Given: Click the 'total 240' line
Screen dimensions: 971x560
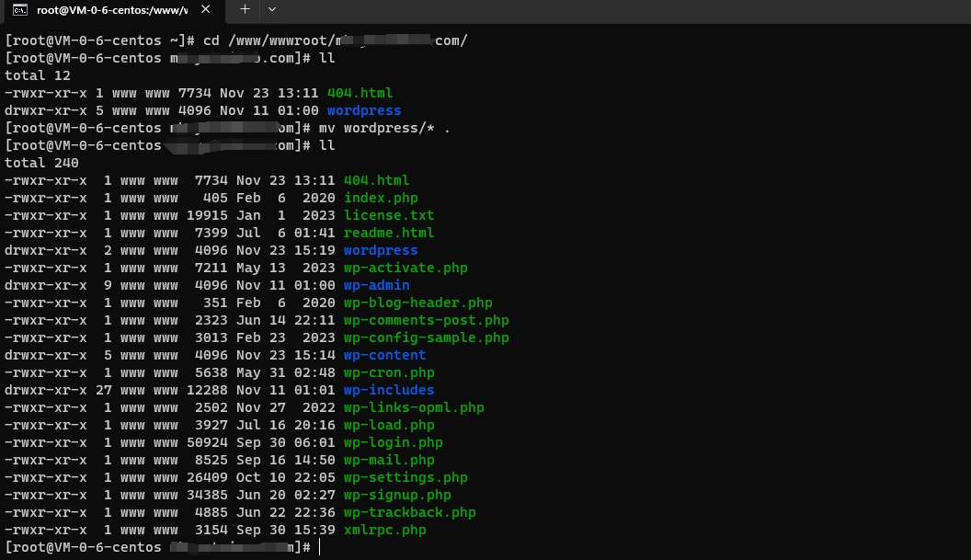Looking at the screenshot, I should click(41, 163).
